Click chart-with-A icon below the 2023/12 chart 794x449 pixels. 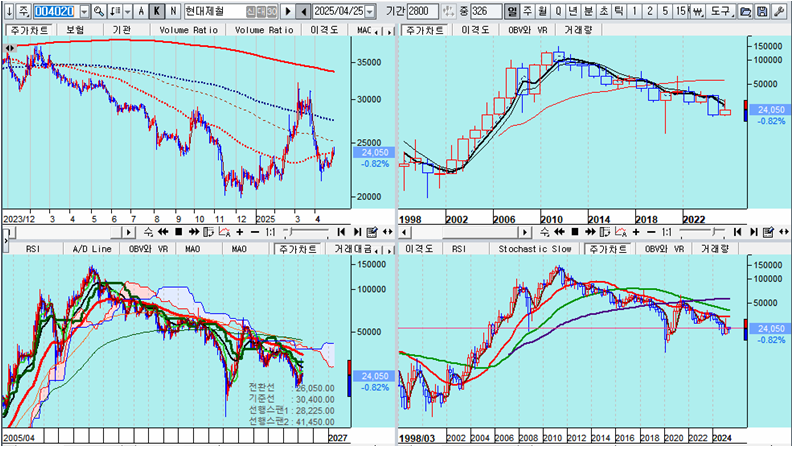224,232
